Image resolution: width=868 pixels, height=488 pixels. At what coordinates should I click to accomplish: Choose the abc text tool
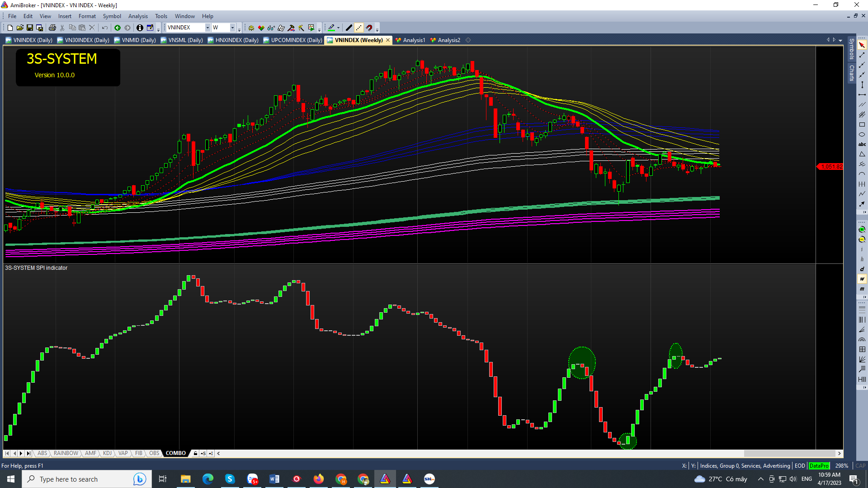[x=862, y=145]
